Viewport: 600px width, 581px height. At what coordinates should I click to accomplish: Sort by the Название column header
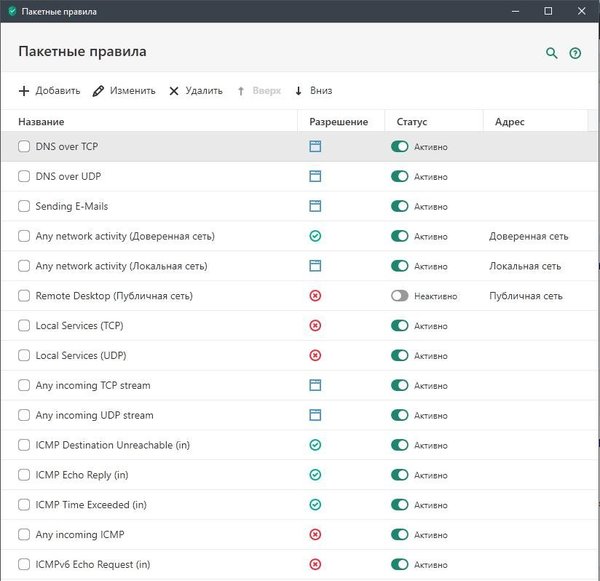tap(42, 122)
